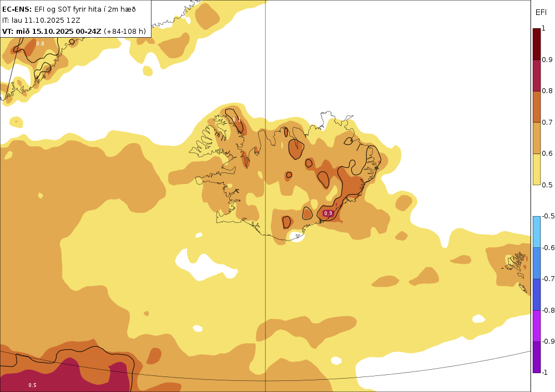Click the legend tick label '-0.9'

[x=548, y=341]
